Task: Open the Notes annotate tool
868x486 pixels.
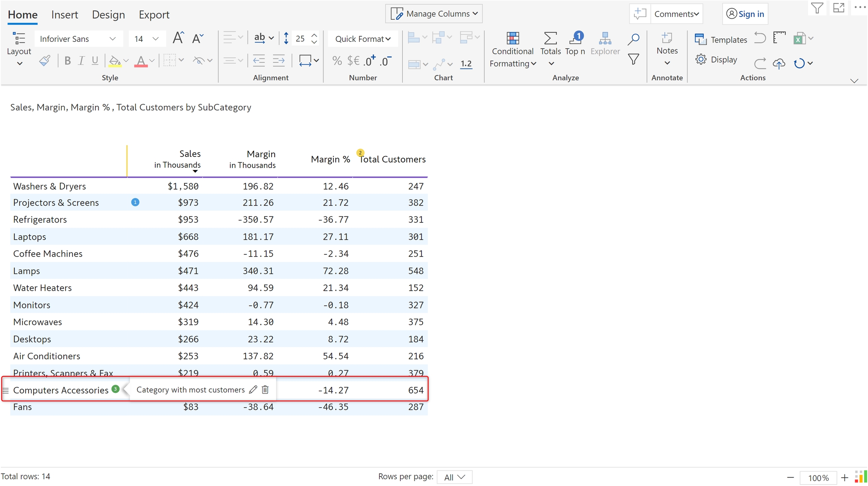Action: (x=667, y=38)
